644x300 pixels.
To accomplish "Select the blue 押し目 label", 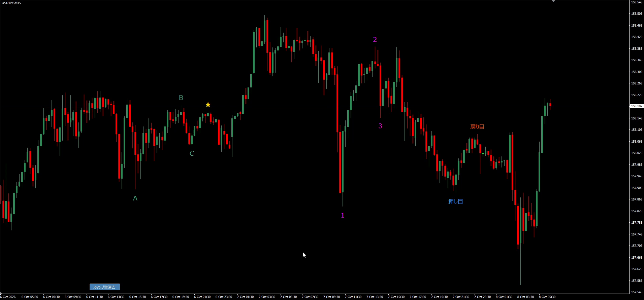I will [x=455, y=201].
